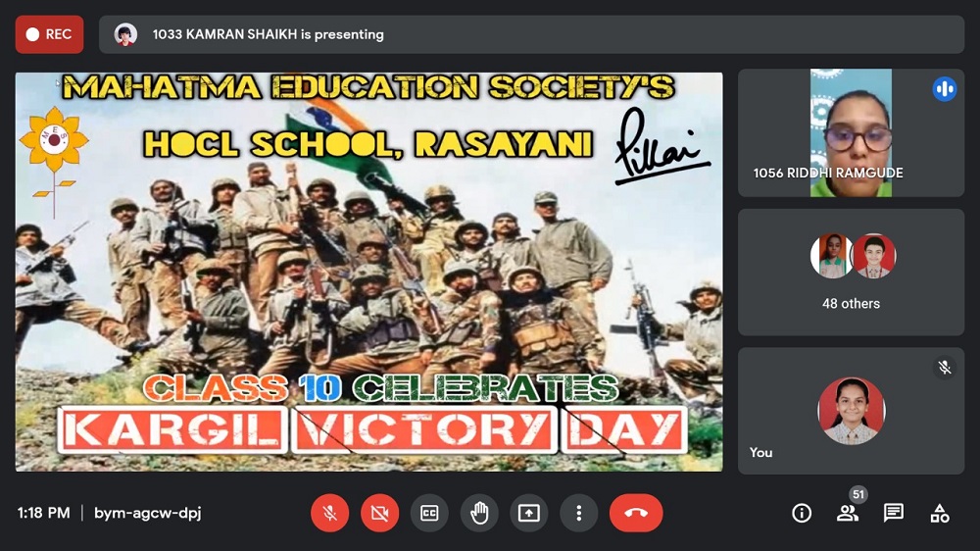Click the muted mic icon on your tile

[x=945, y=367]
